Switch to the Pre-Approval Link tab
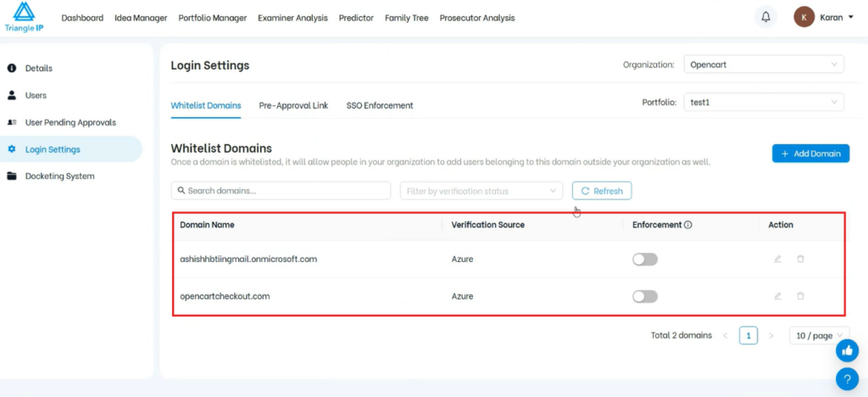The height and width of the screenshot is (397, 868). click(x=293, y=106)
